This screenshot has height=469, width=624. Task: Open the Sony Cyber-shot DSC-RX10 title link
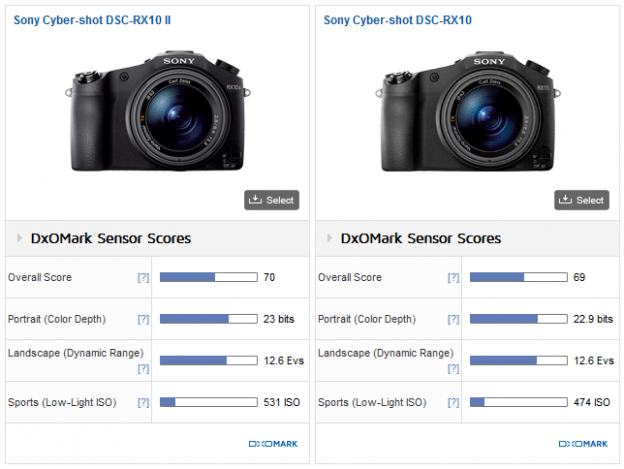coord(398,20)
